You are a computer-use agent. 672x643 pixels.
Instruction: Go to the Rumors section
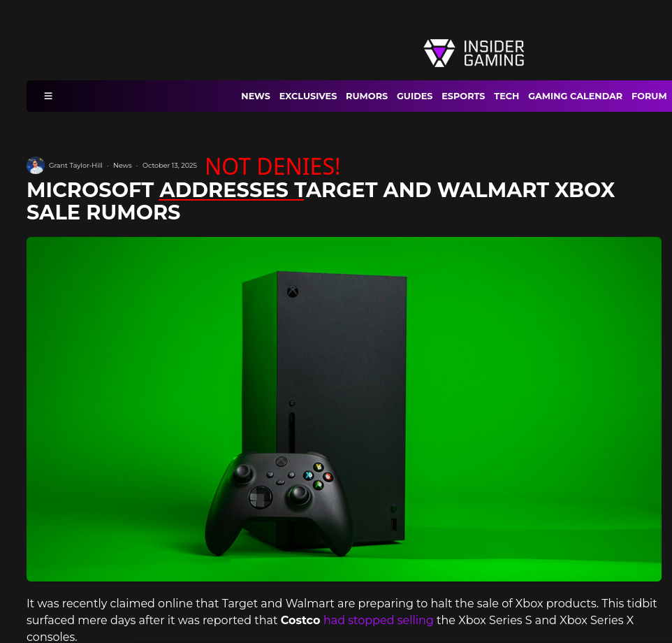click(x=367, y=96)
